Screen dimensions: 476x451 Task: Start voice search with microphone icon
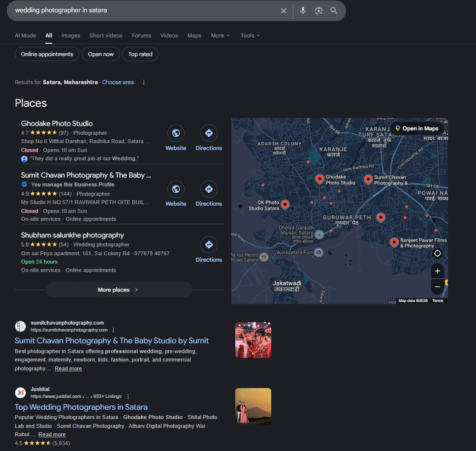(303, 11)
